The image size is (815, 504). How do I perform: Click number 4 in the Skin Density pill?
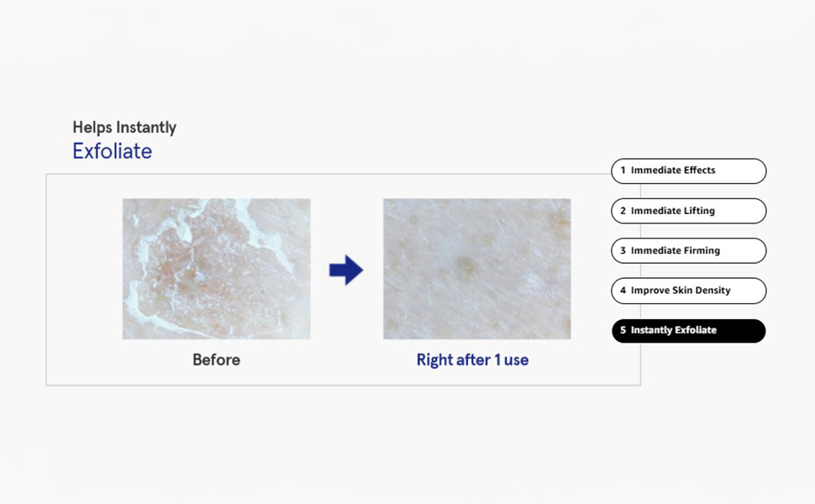point(623,291)
